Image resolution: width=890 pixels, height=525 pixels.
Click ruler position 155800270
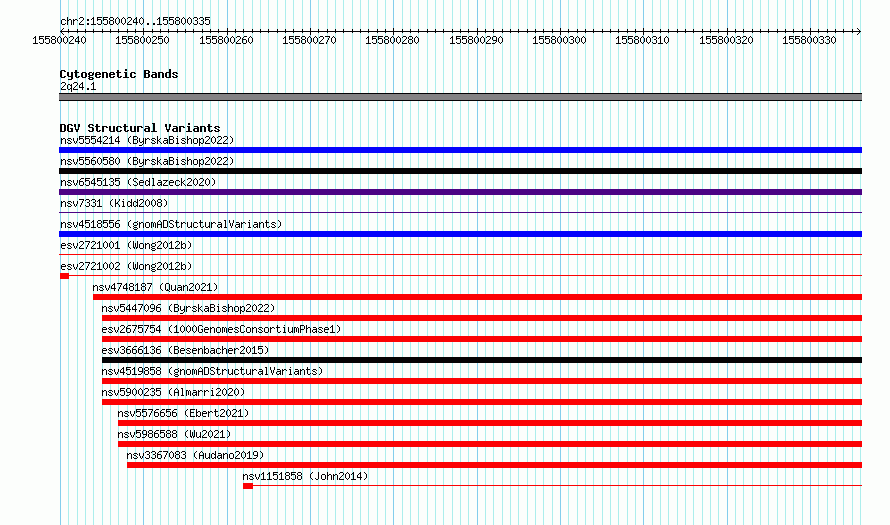[x=309, y=40]
